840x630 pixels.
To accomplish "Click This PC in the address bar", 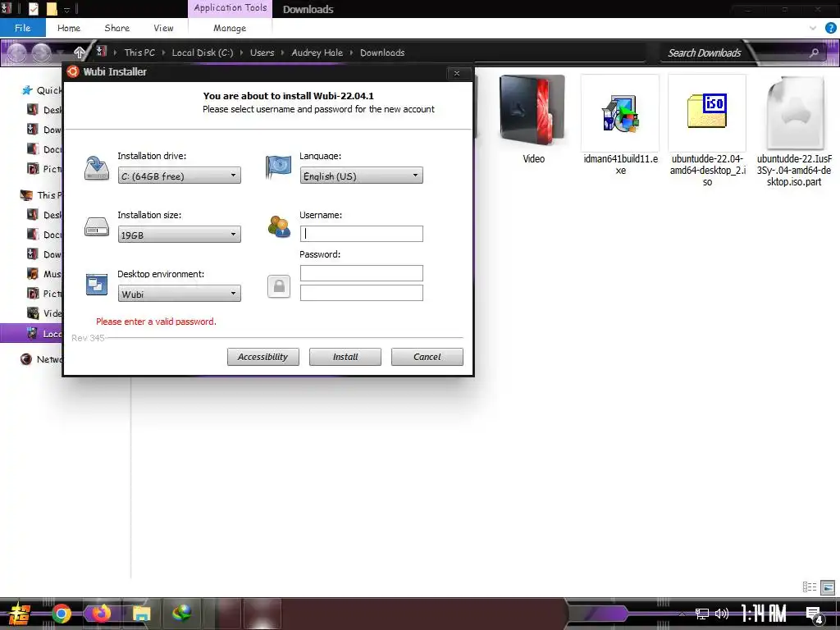I will pos(139,52).
